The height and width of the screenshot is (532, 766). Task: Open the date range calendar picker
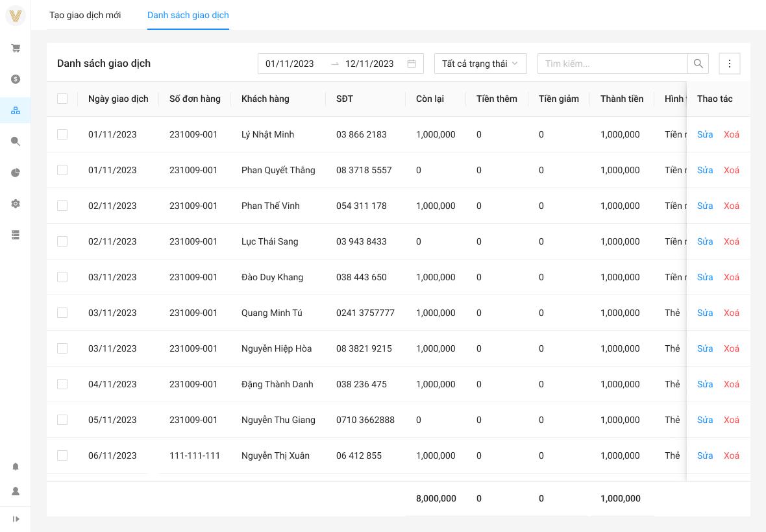coord(411,64)
